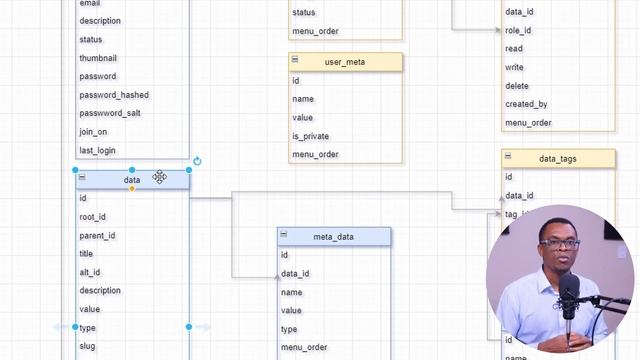Select the write permission field
Viewport: 640px width, 360px height.
(558, 67)
